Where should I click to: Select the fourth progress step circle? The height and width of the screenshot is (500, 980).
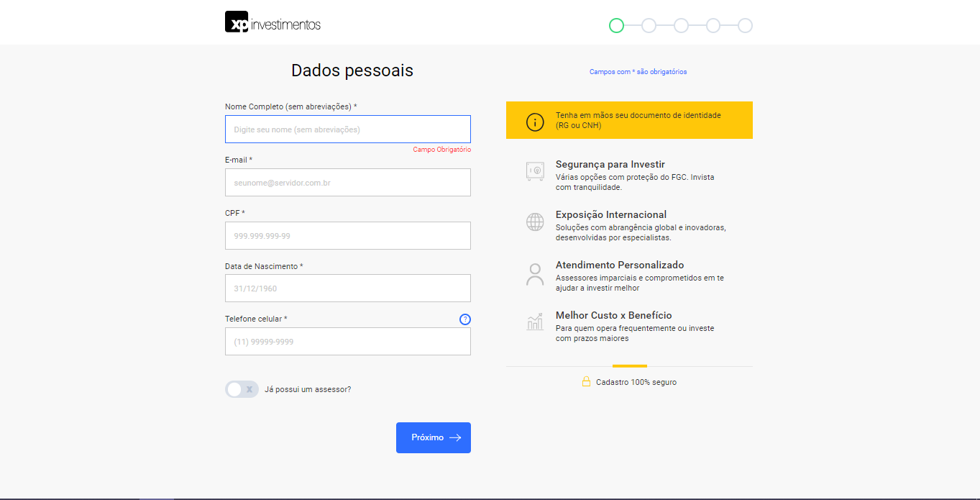[713, 26]
